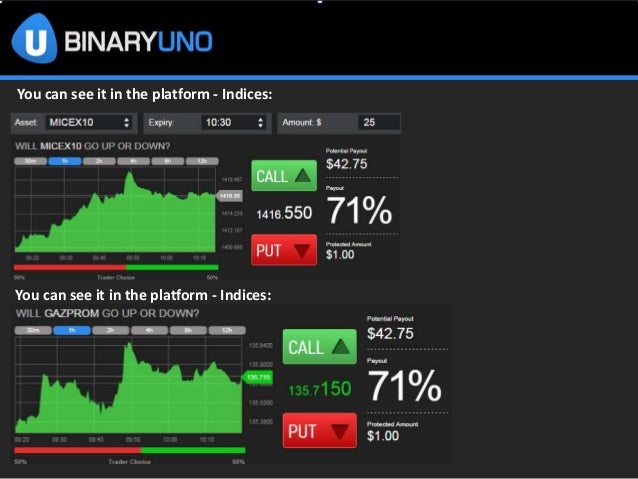
Task: Click the 135.715 price marker on the GAZPROM chart
Action: (258, 377)
